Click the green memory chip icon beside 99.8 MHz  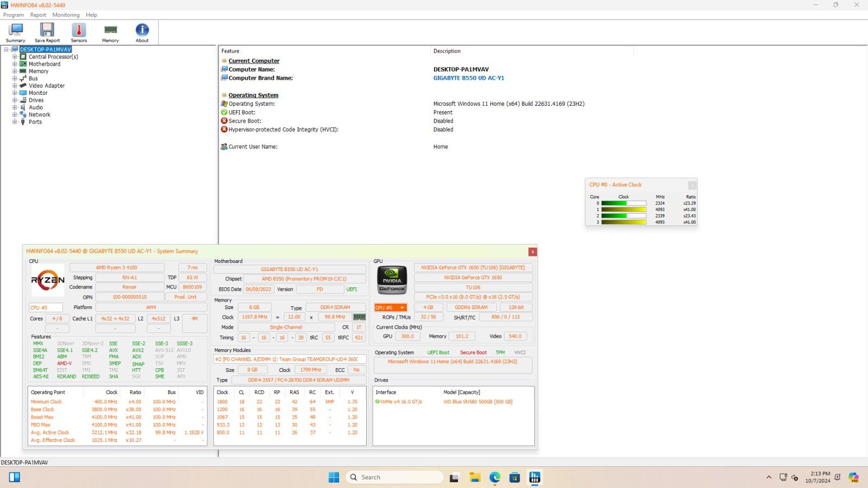359,317
